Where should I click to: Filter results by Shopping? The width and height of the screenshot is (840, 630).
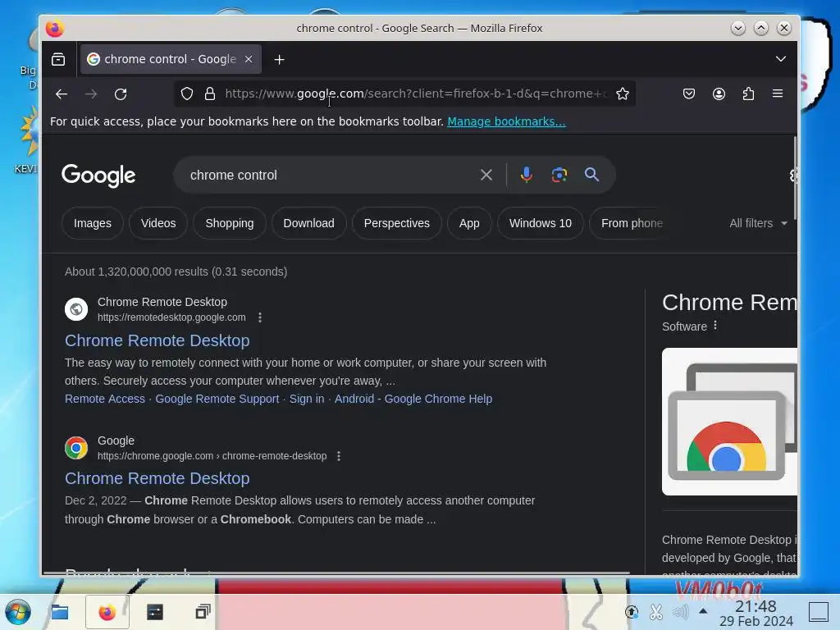point(230,223)
